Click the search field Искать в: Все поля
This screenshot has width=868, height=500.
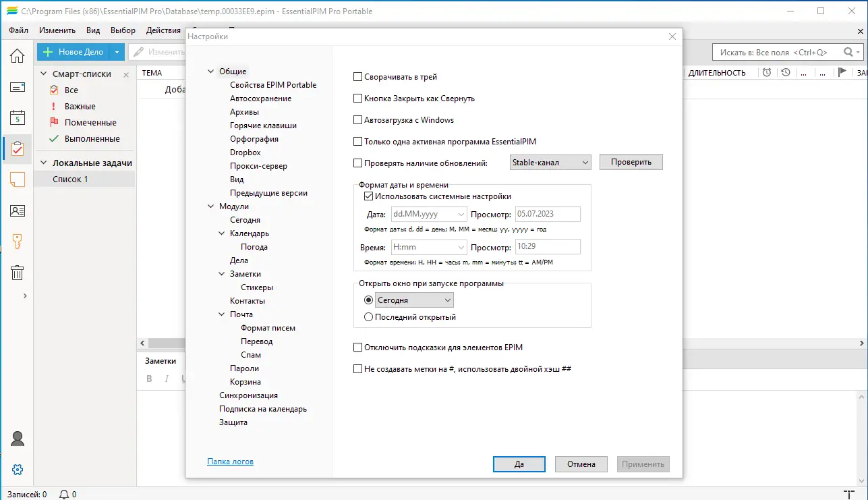(777, 52)
